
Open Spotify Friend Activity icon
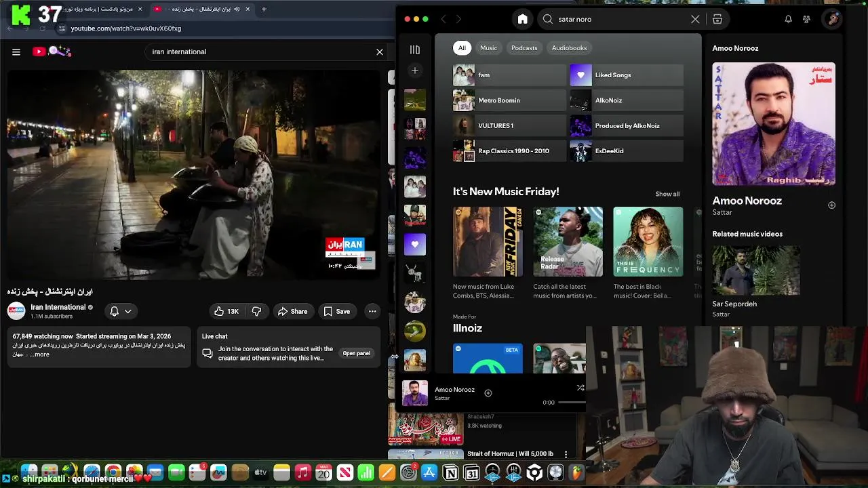tap(806, 19)
